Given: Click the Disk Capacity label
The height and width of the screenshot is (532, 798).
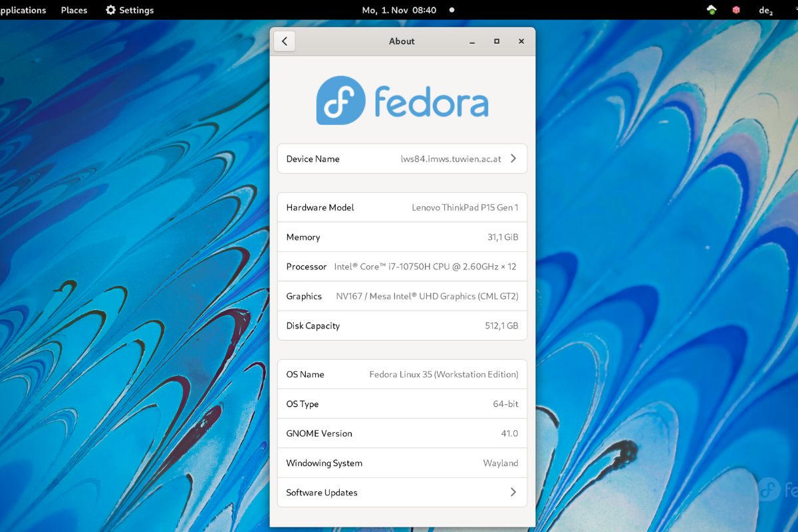Looking at the screenshot, I should pyautogui.click(x=313, y=326).
